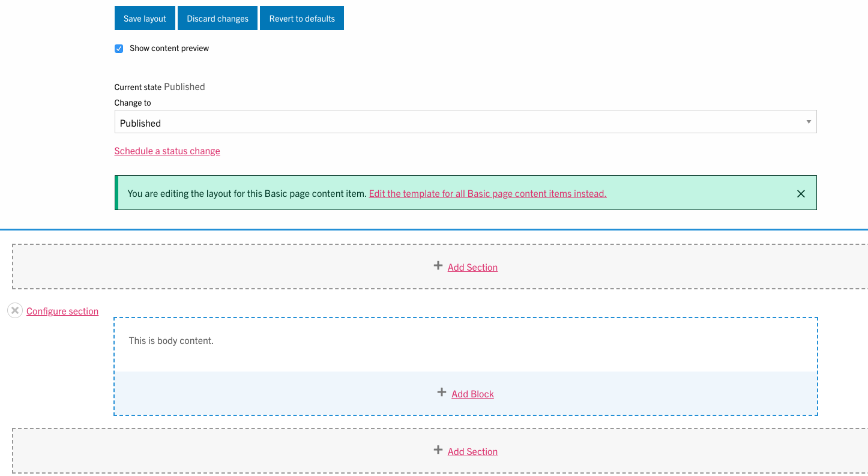The width and height of the screenshot is (868, 476).
Task: Select the 'This is body content.' block
Action: [171, 341]
